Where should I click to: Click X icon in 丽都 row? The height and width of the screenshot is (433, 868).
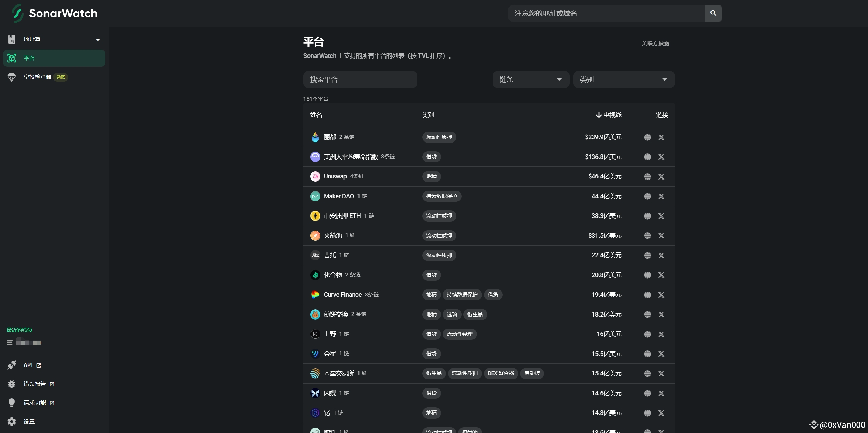pos(661,137)
